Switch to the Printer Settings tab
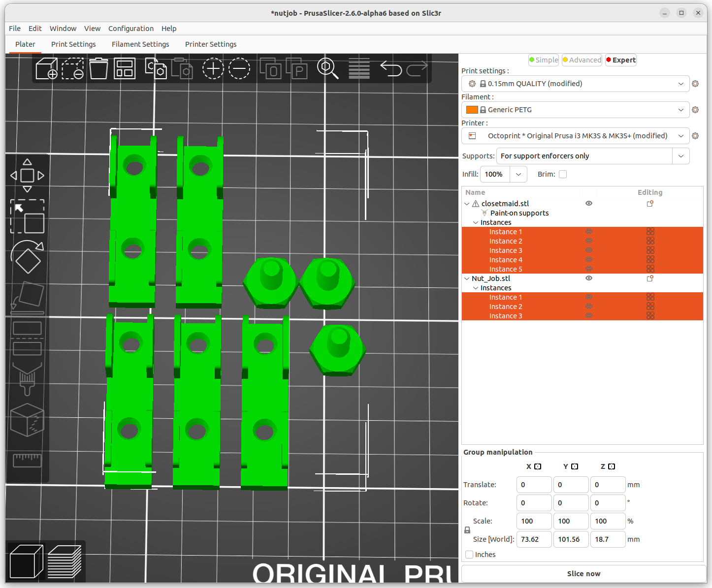Image resolution: width=712 pixels, height=588 pixels. (x=210, y=44)
